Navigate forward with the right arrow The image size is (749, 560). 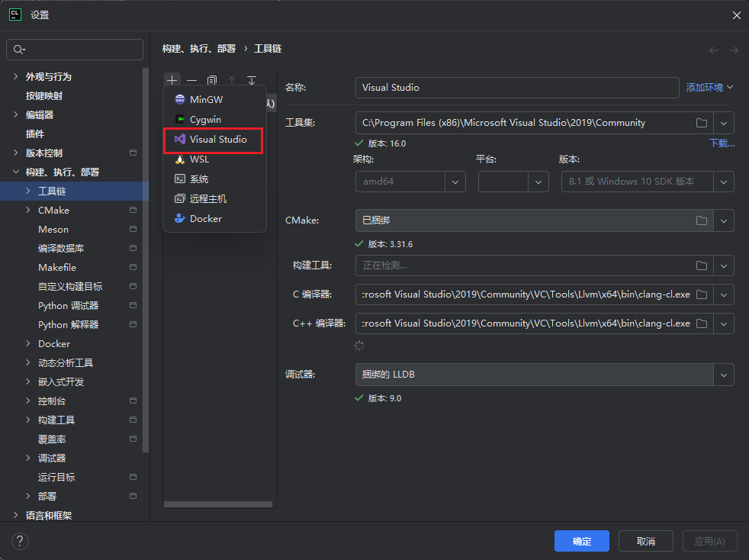point(734,50)
